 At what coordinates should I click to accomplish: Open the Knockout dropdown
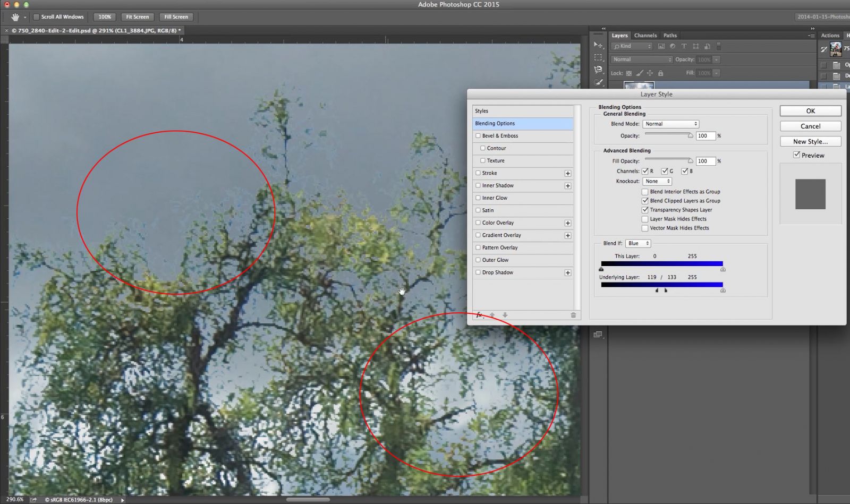click(x=657, y=181)
